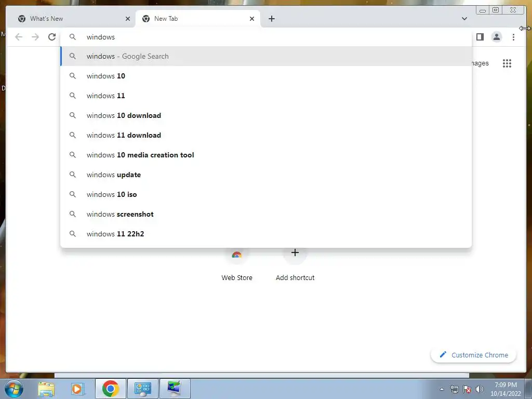The image size is (532, 399).
Task: Open the Chrome side panel
Action: click(480, 37)
